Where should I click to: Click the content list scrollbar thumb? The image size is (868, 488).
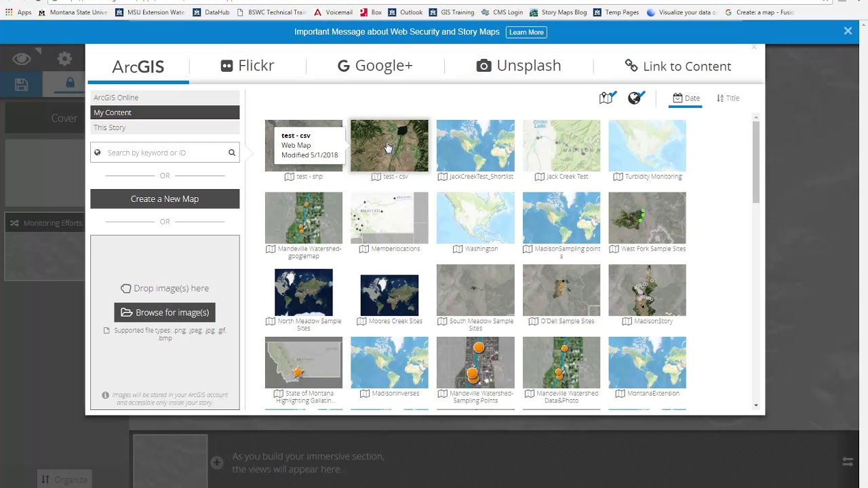756,163
